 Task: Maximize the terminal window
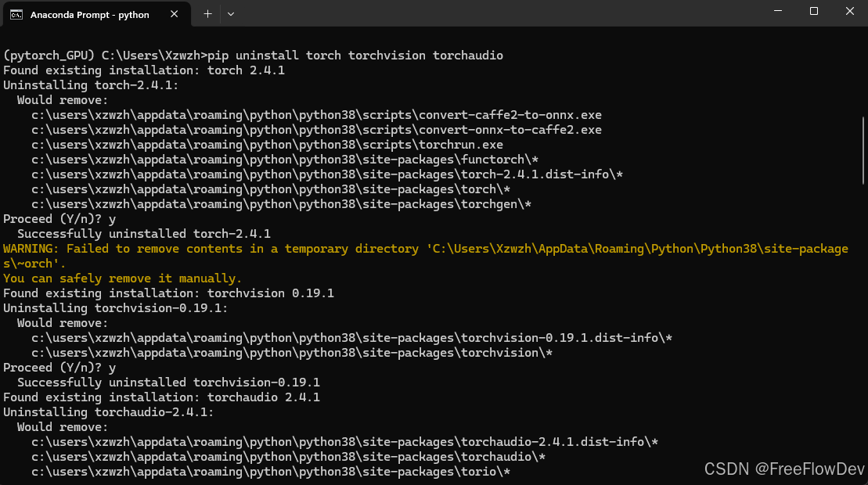tap(814, 11)
